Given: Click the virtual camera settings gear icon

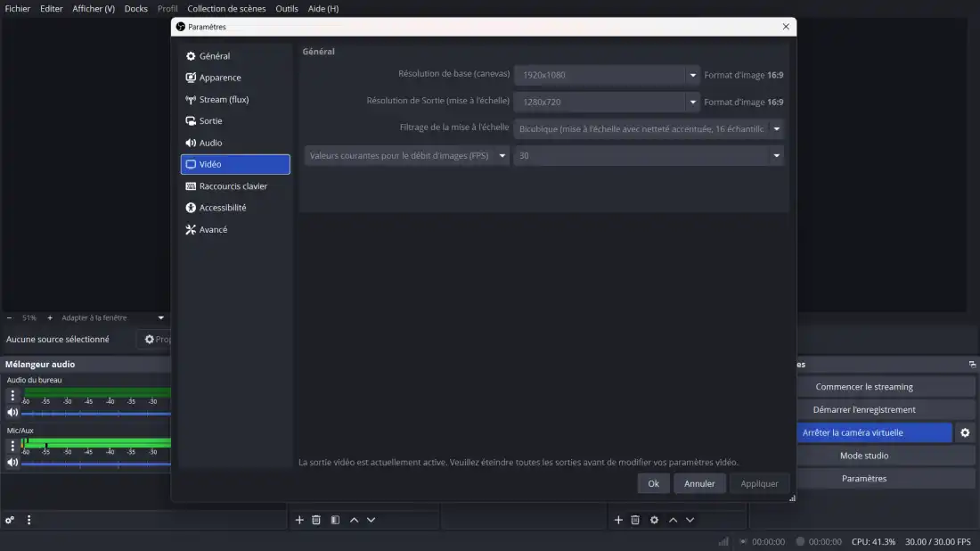Looking at the screenshot, I should [x=964, y=432].
